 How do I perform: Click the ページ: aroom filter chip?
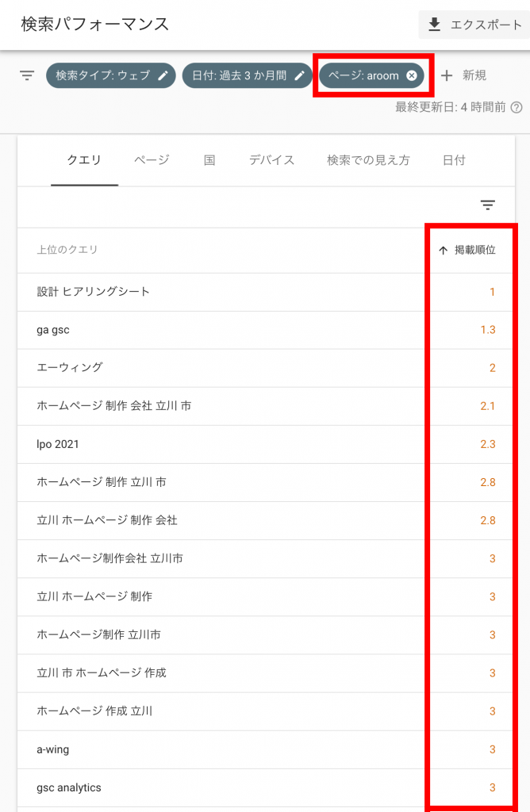[364, 75]
